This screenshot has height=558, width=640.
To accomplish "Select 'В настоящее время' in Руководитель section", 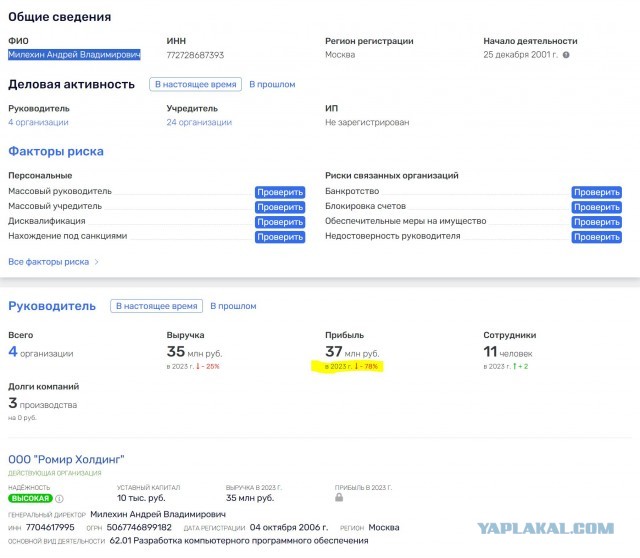I will (x=156, y=306).
